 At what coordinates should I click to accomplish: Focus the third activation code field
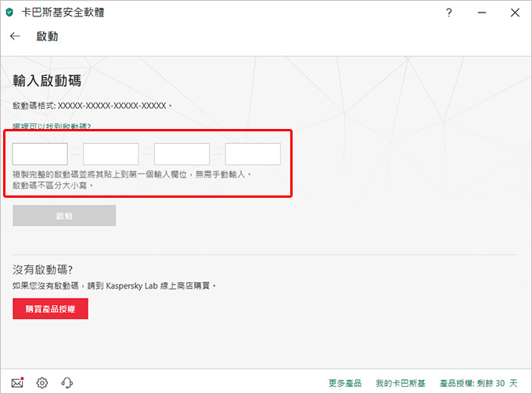click(182, 154)
